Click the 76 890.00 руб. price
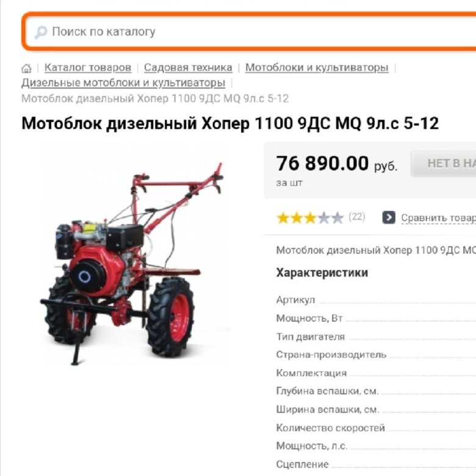Screen dimensions: 476x476 tap(336, 164)
